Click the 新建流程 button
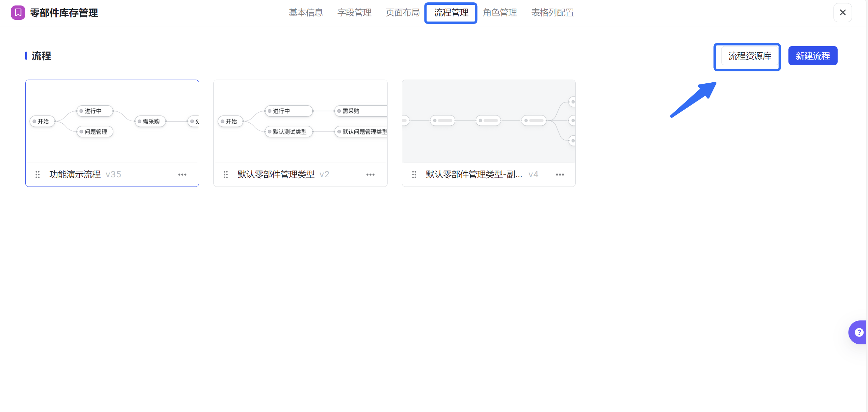The width and height of the screenshot is (868, 412). (x=812, y=56)
